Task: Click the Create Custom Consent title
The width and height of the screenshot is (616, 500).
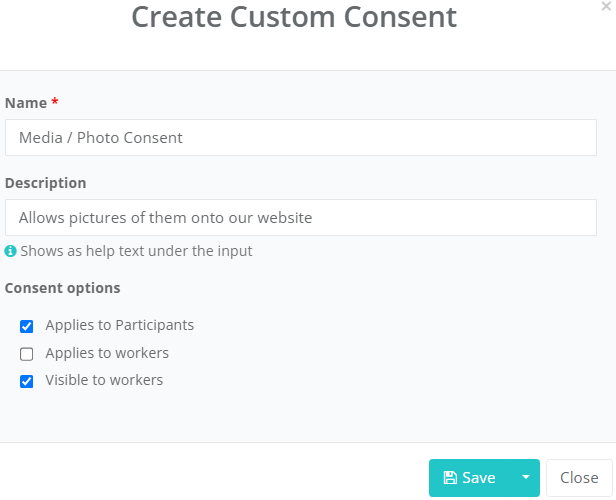Action: click(x=294, y=17)
